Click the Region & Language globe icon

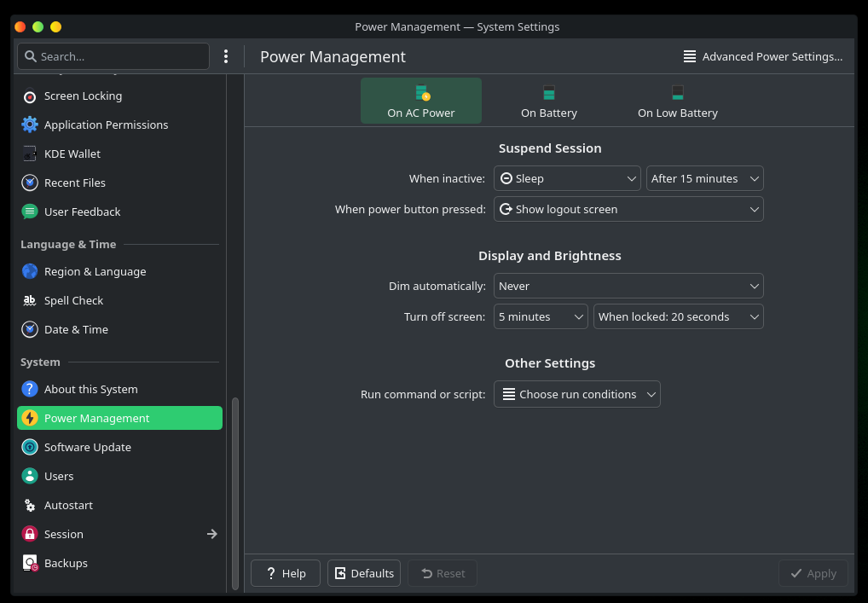pyautogui.click(x=30, y=271)
